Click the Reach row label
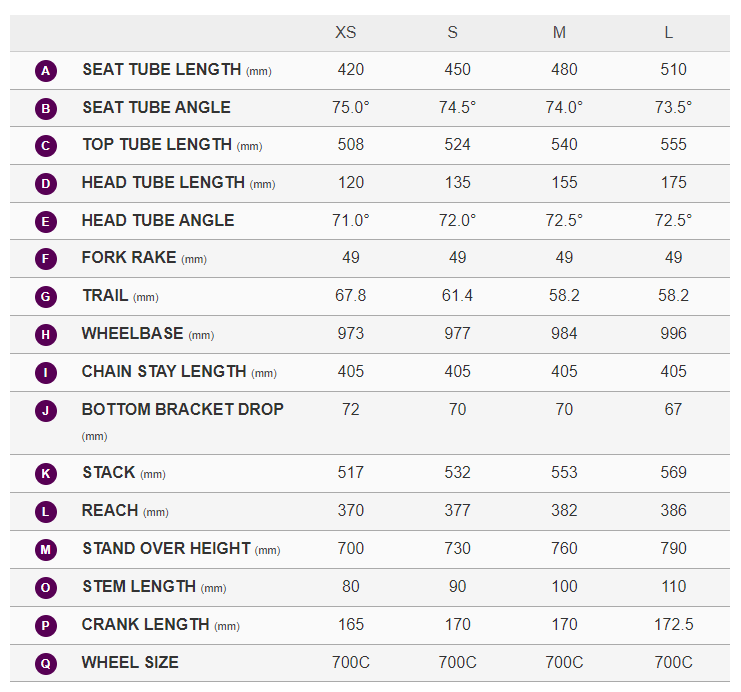The width and height of the screenshot is (741, 692). 110,511
